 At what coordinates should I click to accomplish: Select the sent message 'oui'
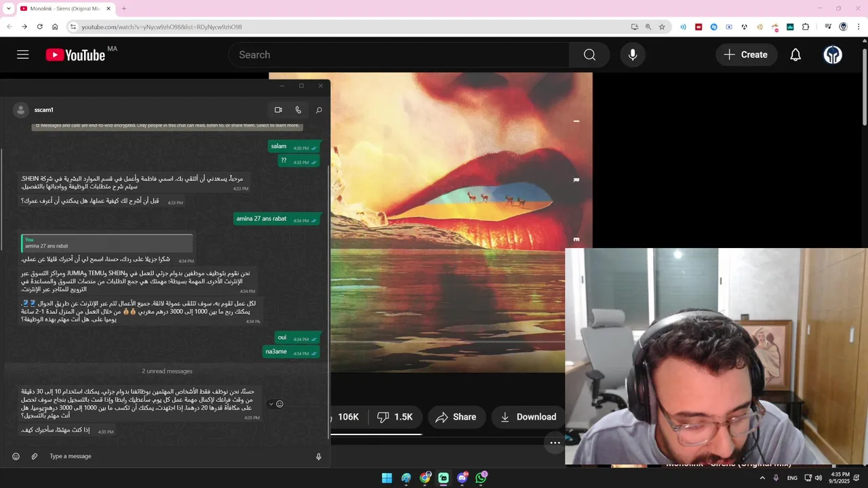coord(298,338)
